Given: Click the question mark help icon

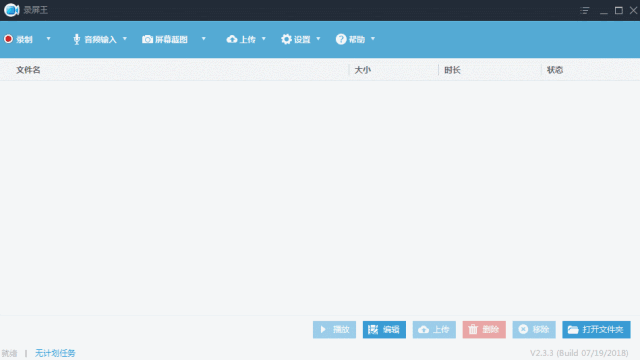Looking at the screenshot, I should tap(341, 39).
